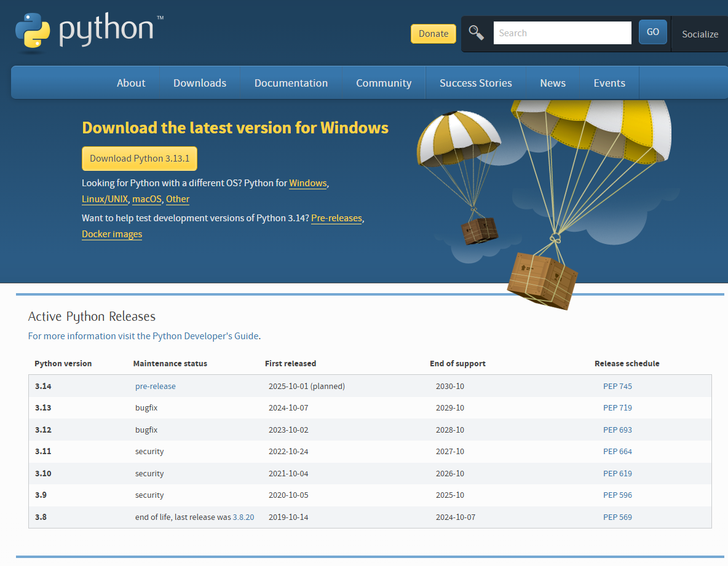Open PEP 596 release schedule
The height and width of the screenshot is (566, 728).
click(617, 495)
